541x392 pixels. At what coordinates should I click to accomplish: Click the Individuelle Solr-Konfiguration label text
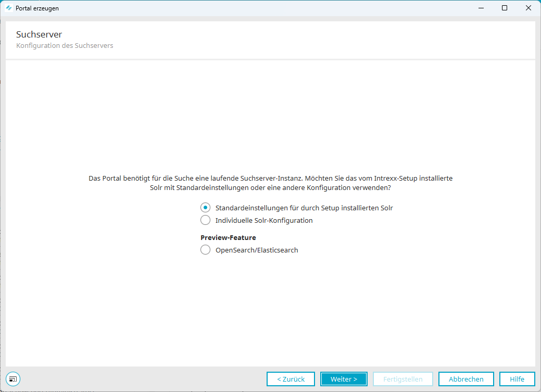coord(264,220)
